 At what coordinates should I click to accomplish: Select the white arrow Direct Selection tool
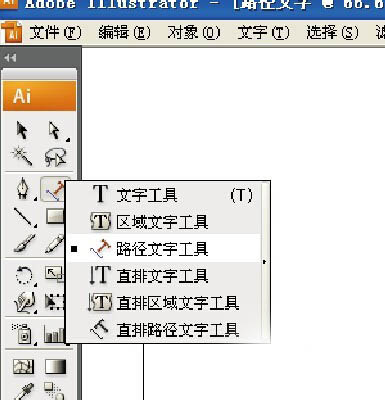pyautogui.click(x=55, y=130)
